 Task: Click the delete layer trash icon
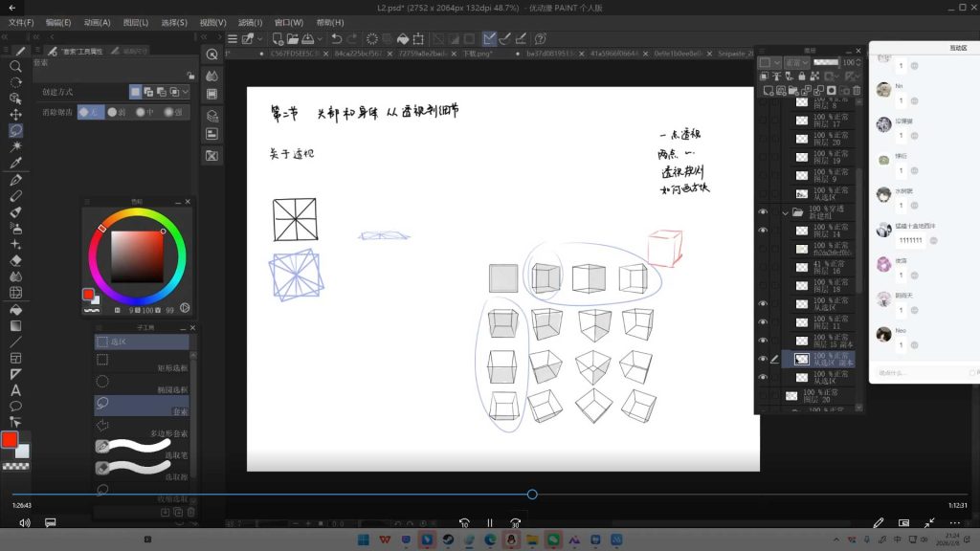pos(857,90)
